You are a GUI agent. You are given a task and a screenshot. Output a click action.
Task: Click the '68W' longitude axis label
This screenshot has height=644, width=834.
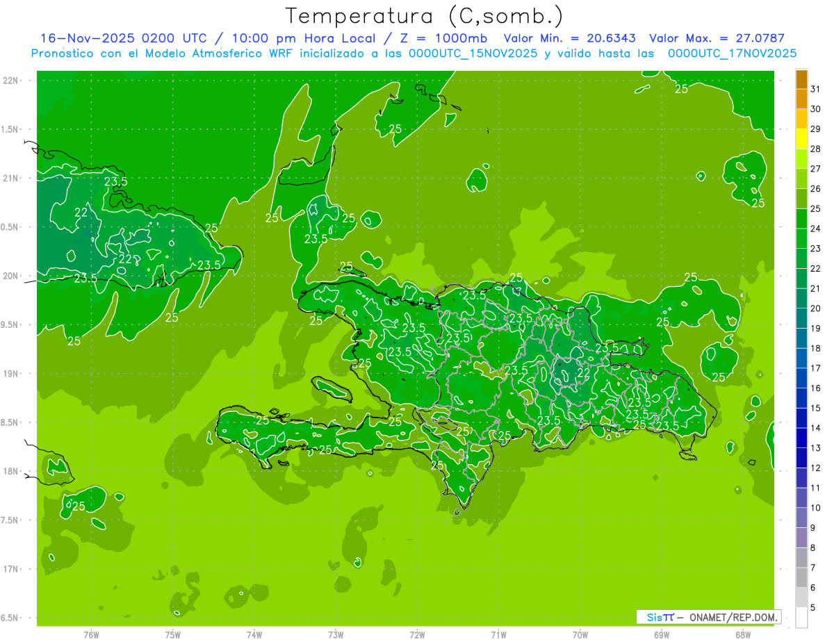point(743,635)
